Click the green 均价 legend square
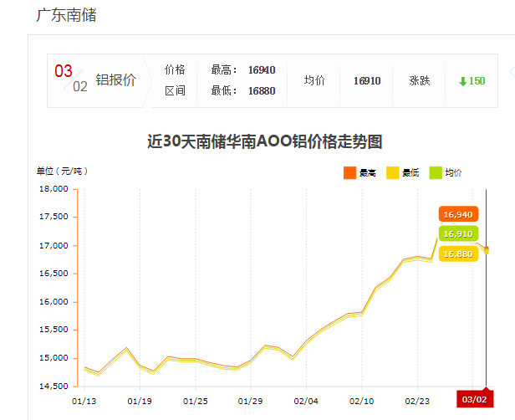The image size is (515, 420). click(x=435, y=173)
